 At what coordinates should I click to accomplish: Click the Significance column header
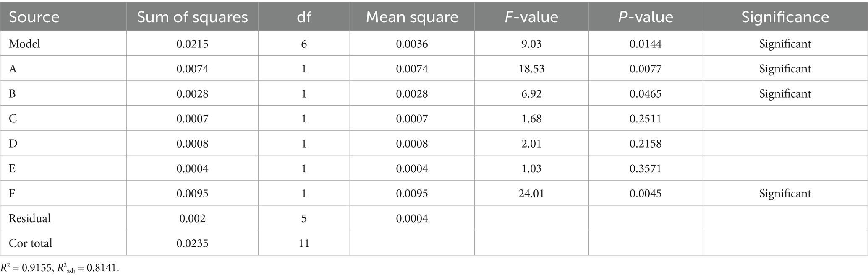[785, 17]
